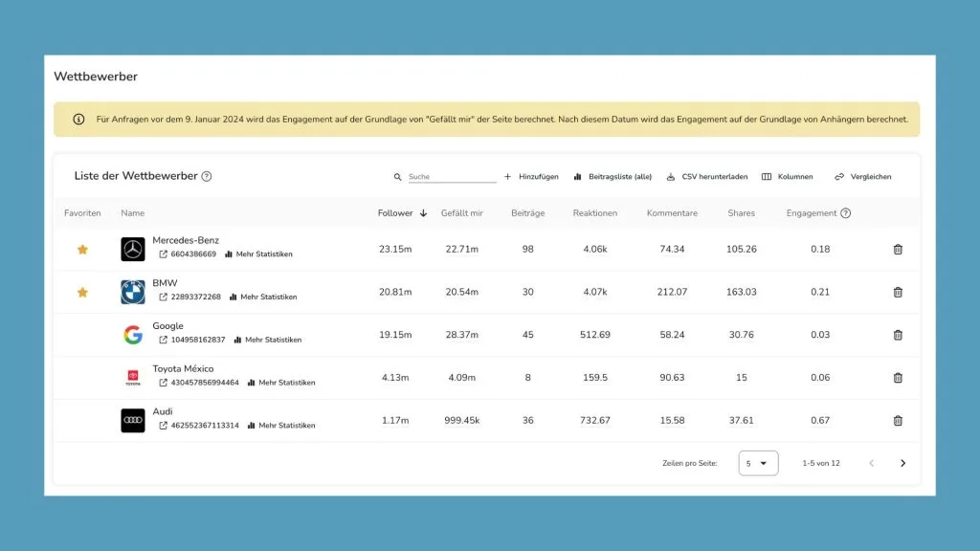This screenshot has width=980, height=551.
Task: Click the Wettbewerber page heading
Action: click(x=96, y=77)
